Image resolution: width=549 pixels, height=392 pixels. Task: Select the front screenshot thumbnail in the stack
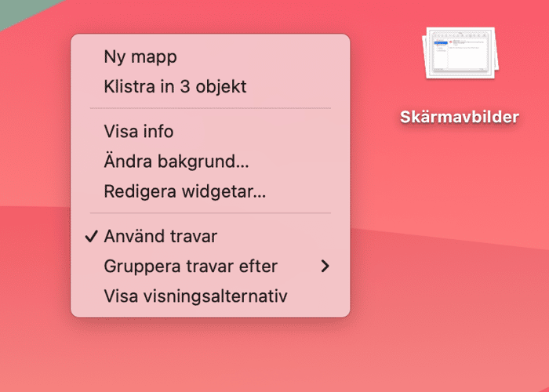pos(457,52)
